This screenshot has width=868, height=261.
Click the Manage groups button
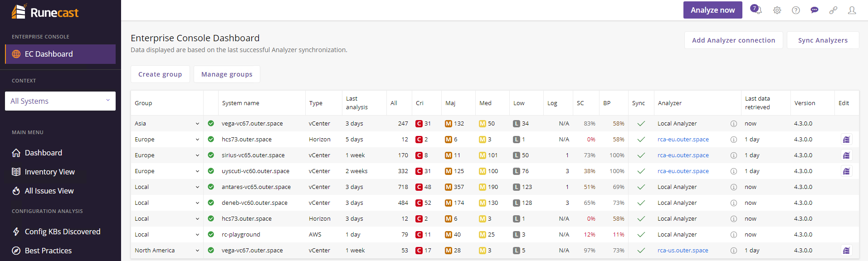tap(227, 74)
